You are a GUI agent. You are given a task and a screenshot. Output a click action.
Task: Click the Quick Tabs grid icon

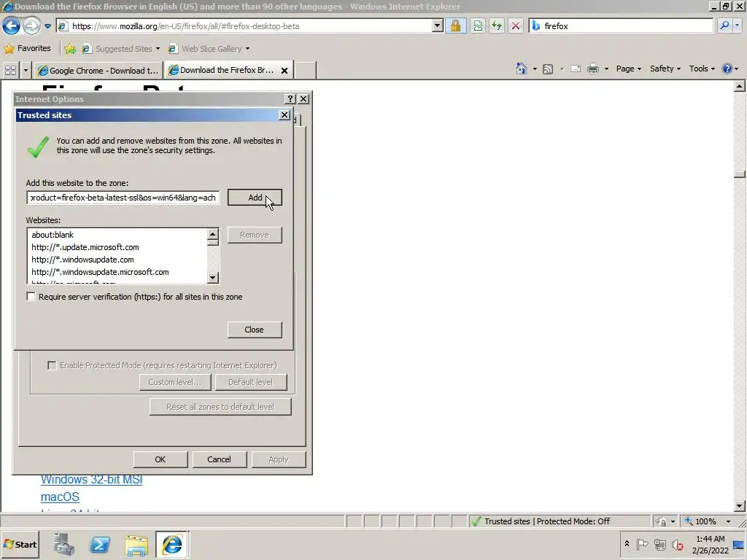tap(10, 71)
